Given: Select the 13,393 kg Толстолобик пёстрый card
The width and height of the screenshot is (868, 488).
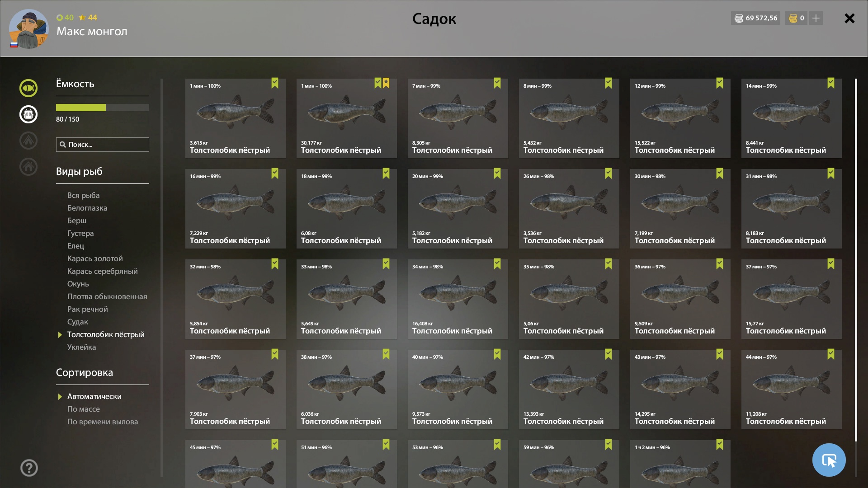Looking at the screenshot, I should click(569, 389).
